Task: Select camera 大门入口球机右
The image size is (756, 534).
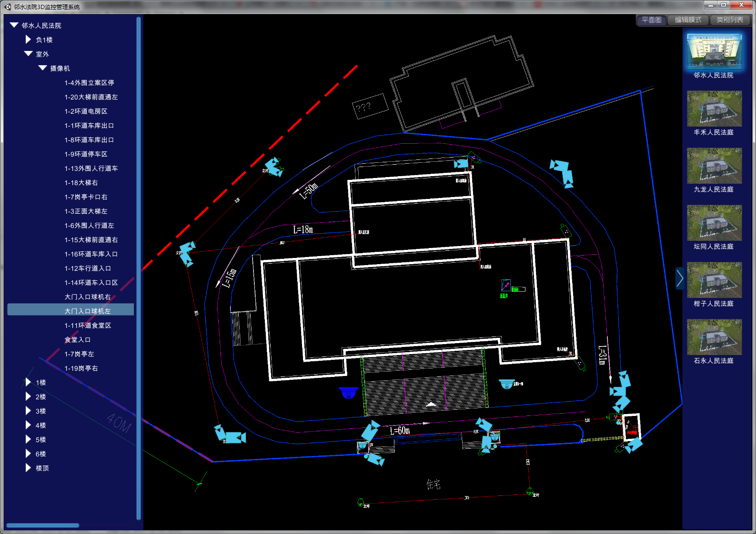Action: (88, 297)
